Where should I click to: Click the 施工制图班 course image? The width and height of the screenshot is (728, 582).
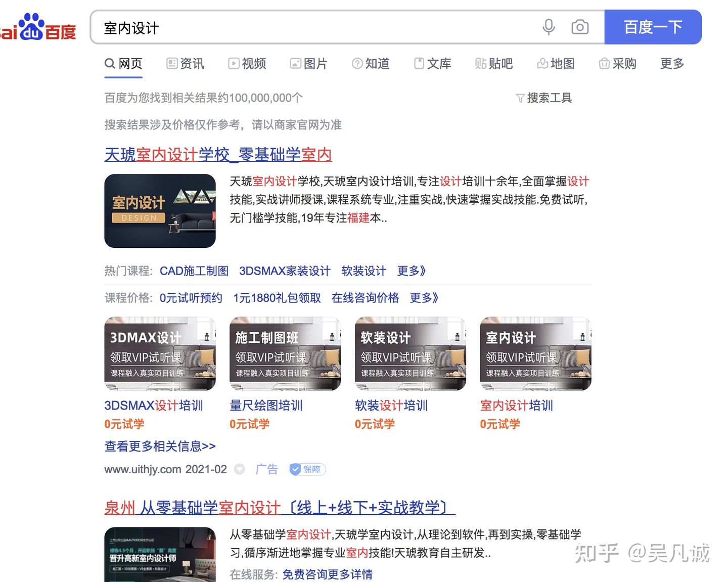click(x=285, y=353)
